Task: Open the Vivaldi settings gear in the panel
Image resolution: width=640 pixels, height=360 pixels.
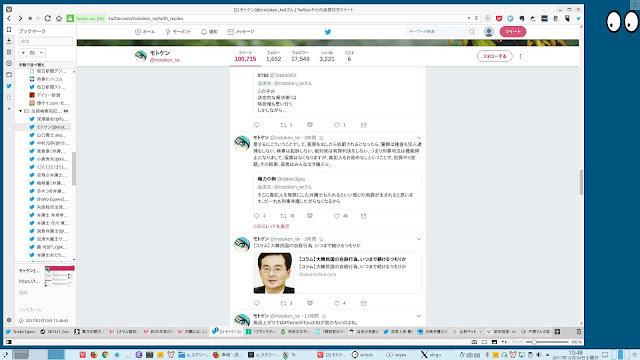Action: tap(9, 320)
